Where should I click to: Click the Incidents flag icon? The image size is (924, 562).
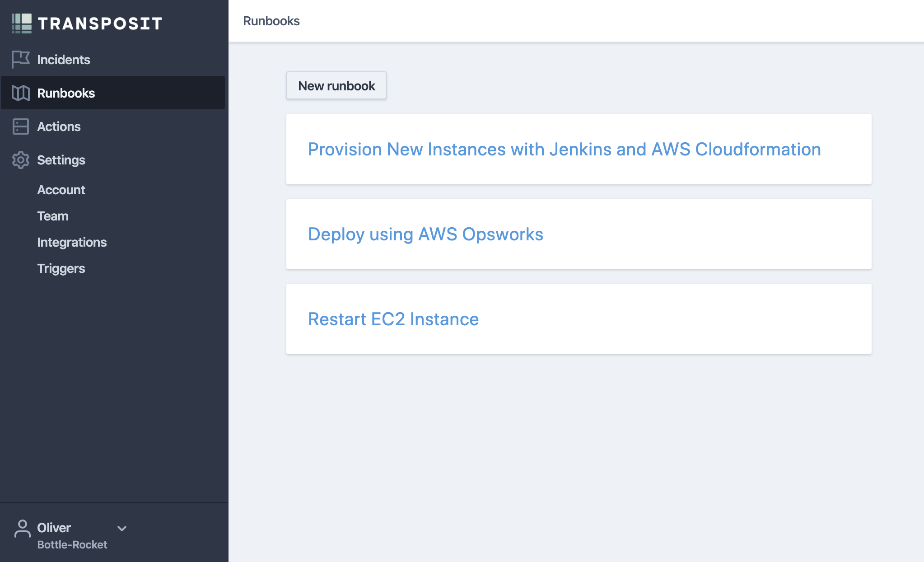coord(20,59)
